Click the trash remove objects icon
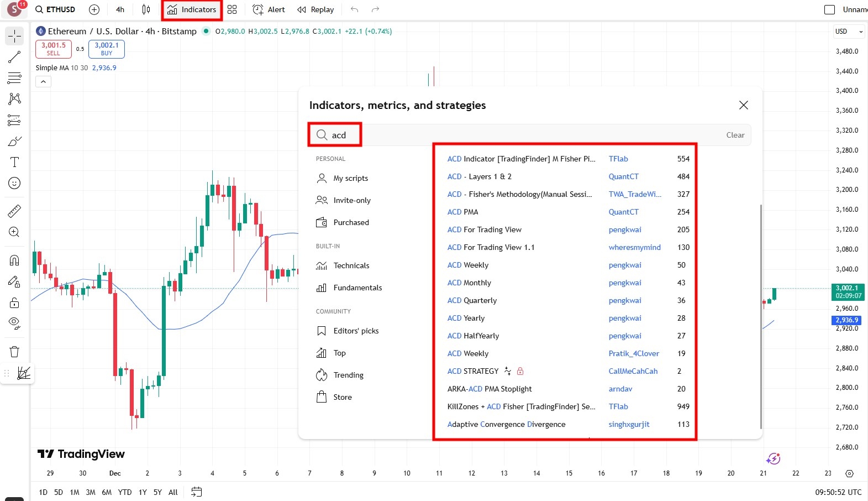 (14, 352)
